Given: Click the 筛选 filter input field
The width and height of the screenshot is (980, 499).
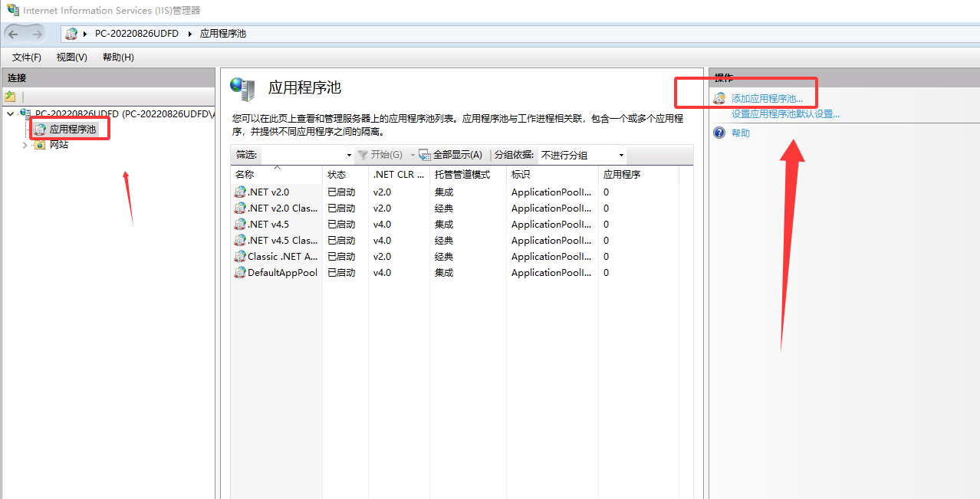Looking at the screenshot, I should [x=303, y=155].
